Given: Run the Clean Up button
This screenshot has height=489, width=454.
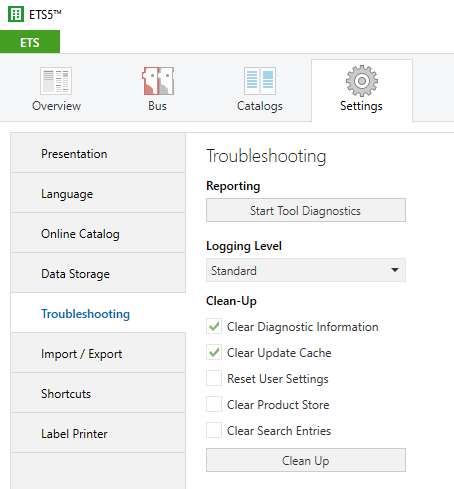Looking at the screenshot, I should 306,460.
